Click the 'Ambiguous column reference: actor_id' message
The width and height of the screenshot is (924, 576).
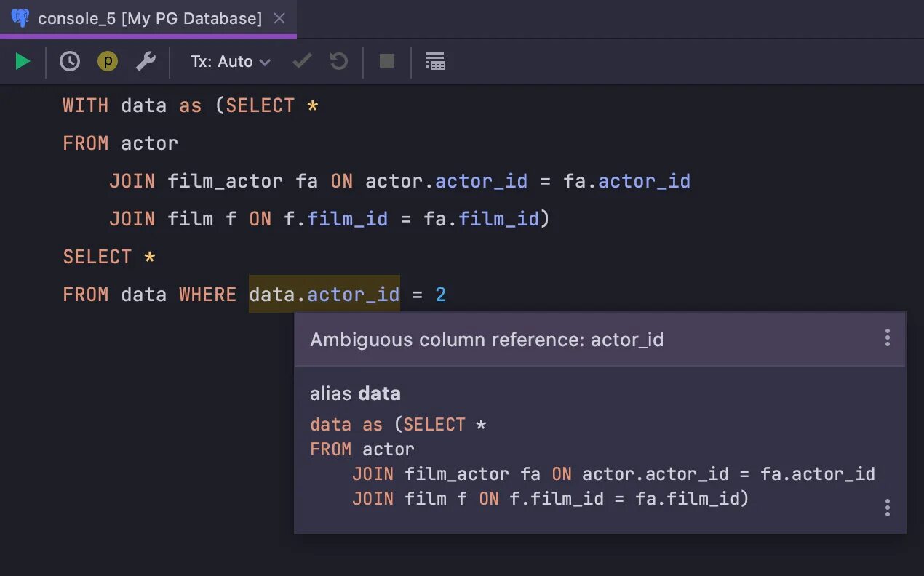point(487,340)
